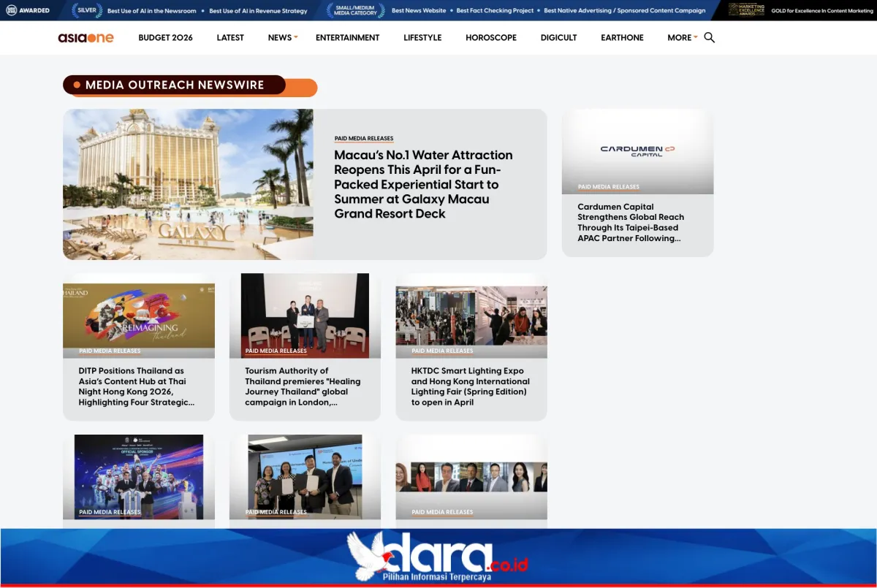The height and width of the screenshot is (588, 877).
Task: Click Paid Media Releases tag on HKTDC card
Action: tap(442, 351)
